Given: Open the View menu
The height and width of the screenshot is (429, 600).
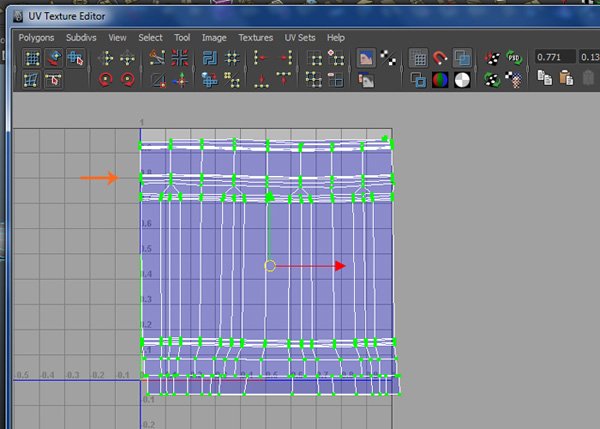Looking at the screenshot, I should pos(117,38).
